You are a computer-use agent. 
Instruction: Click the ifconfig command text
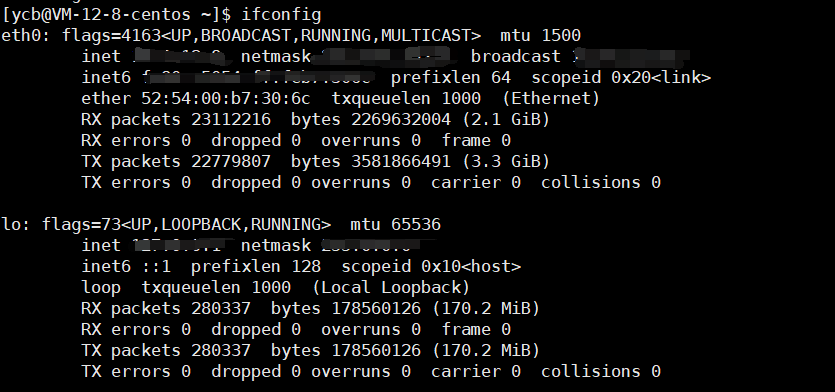pos(281,15)
